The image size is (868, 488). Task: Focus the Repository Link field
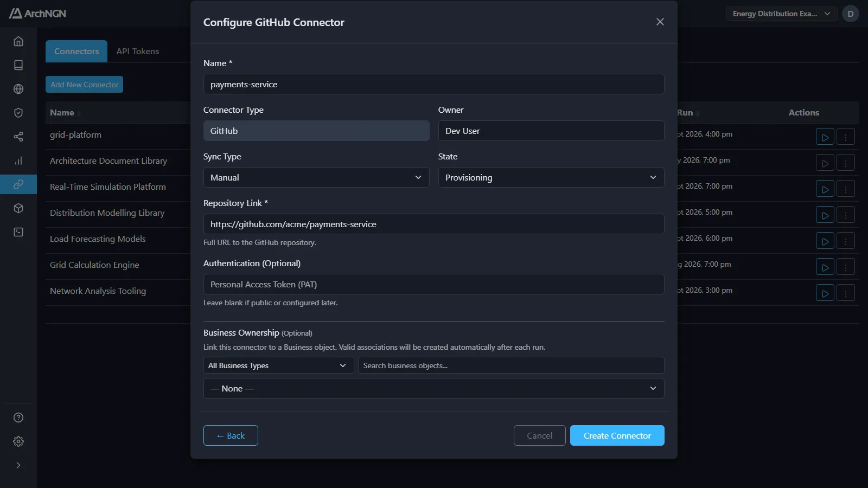click(x=434, y=224)
